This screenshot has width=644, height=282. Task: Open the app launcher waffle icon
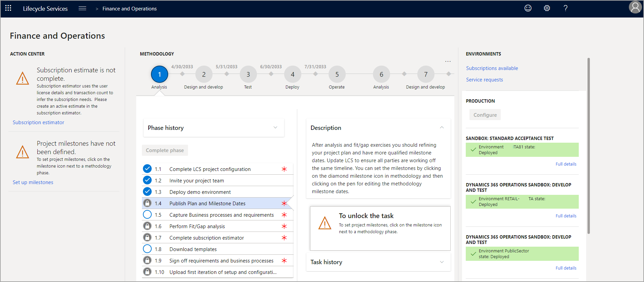coord(8,8)
